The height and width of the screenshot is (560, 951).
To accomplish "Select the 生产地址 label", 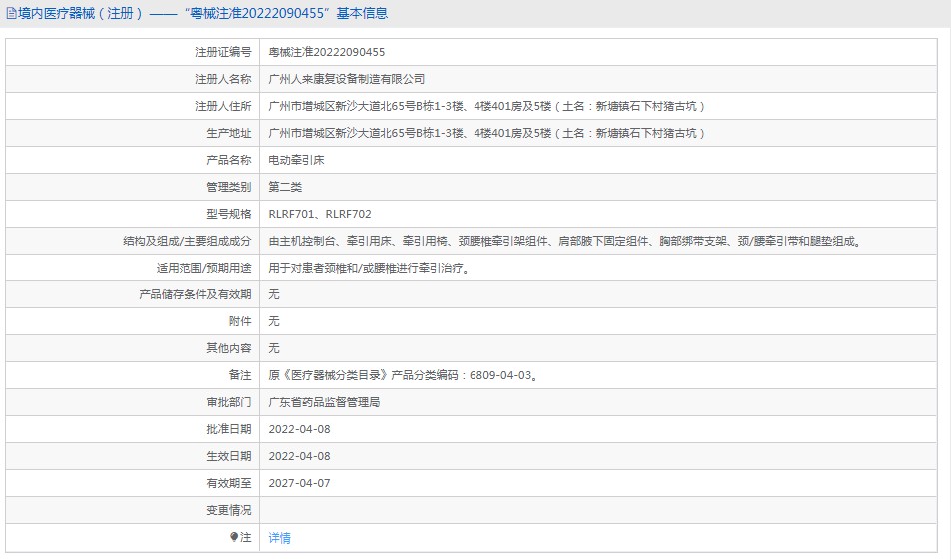I will (x=228, y=133).
